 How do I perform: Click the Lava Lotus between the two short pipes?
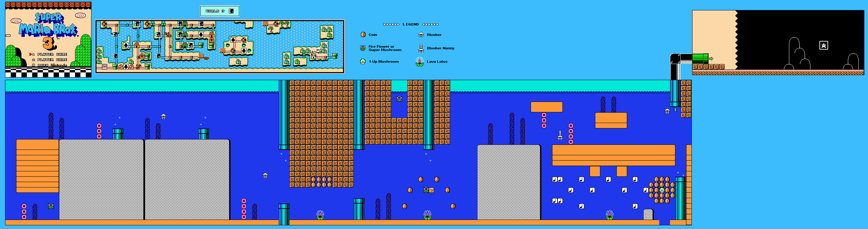coord(320,215)
